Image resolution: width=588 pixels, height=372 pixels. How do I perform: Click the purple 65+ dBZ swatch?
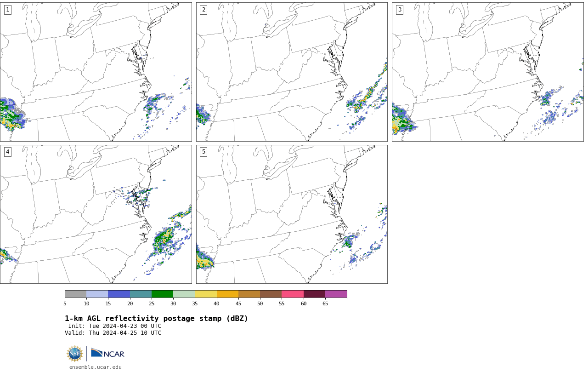tap(336, 294)
